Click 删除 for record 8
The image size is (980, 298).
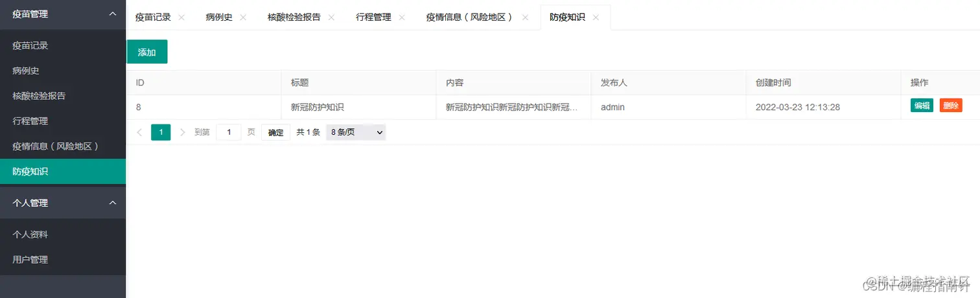click(x=951, y=106)
